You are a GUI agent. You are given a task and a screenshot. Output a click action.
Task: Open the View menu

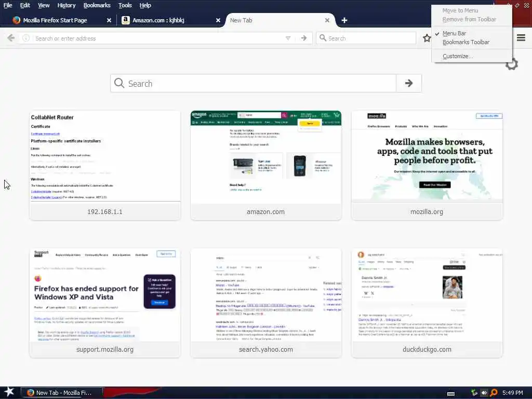tap(44, 5)
